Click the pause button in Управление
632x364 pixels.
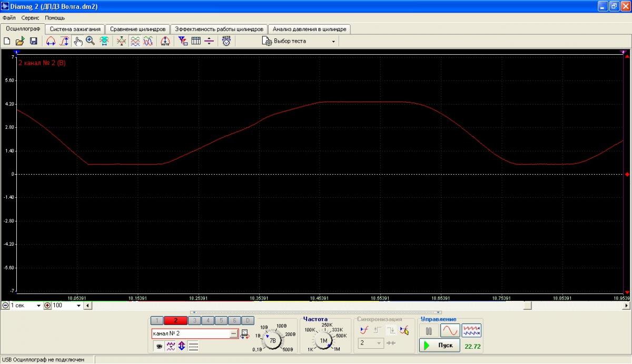tap(429, 331)
